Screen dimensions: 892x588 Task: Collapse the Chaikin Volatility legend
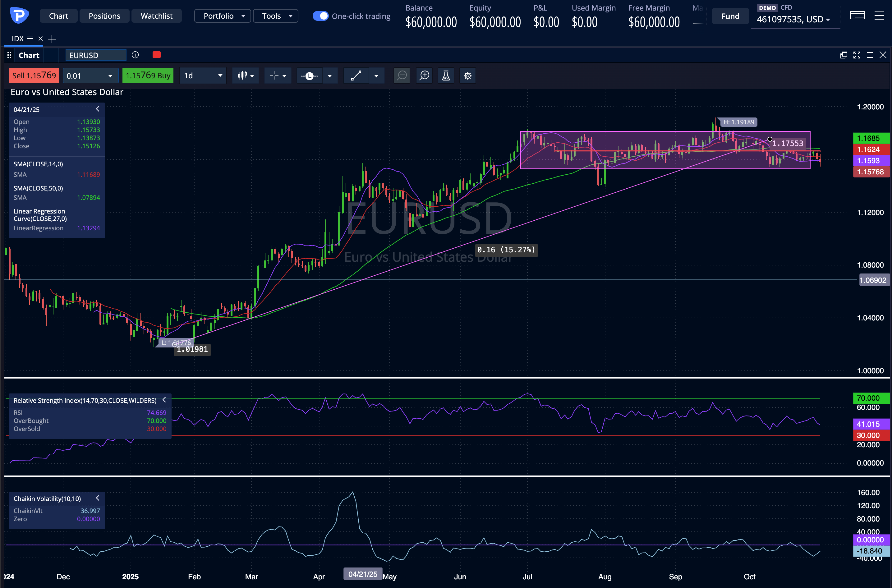coord(98,498)
